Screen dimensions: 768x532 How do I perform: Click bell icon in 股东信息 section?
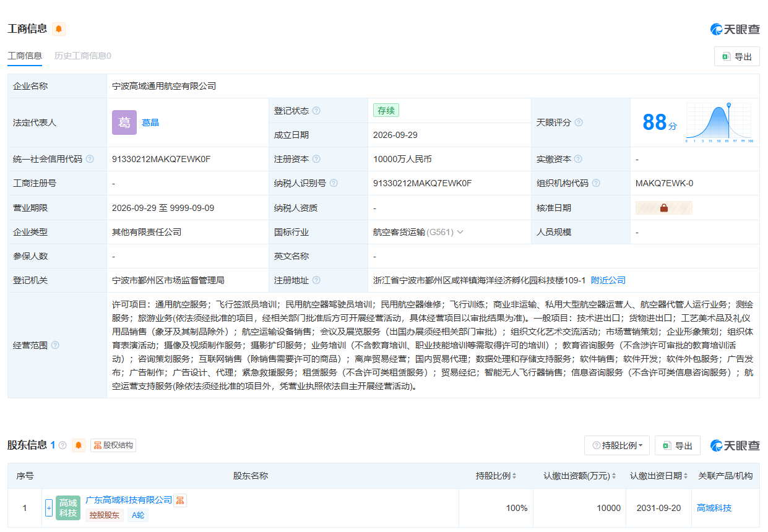click(79, 445)
